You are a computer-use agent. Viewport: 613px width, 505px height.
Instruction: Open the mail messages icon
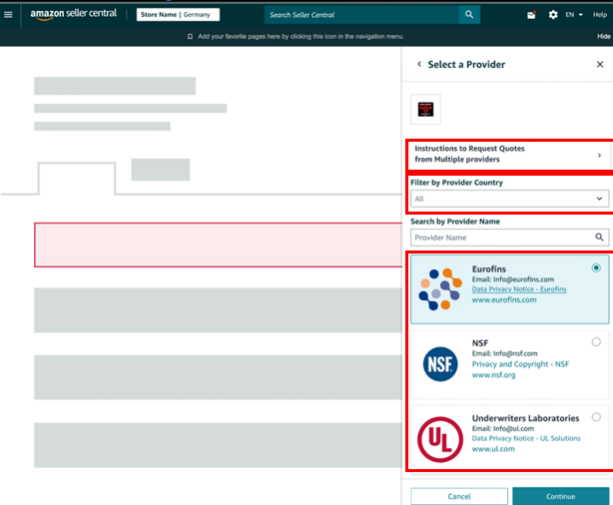[x=531, y=15]
